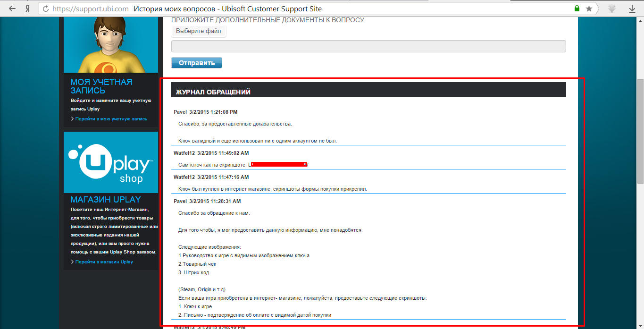Click the 'Выберите файл' button

pos(199,31)
